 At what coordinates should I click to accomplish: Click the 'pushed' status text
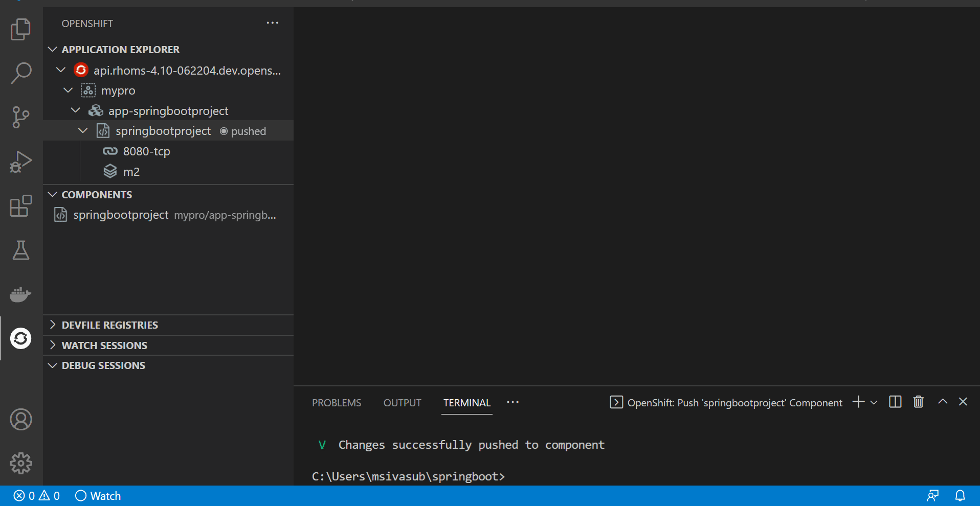(249, 131)
